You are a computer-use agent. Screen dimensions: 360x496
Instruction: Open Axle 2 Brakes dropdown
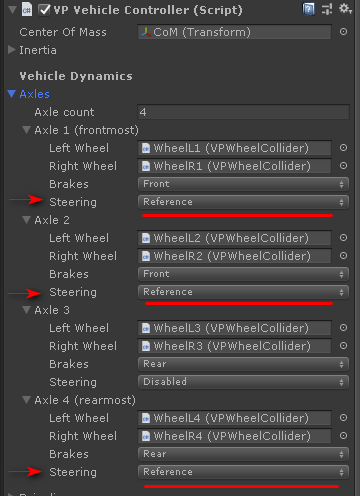coord(243,274)
